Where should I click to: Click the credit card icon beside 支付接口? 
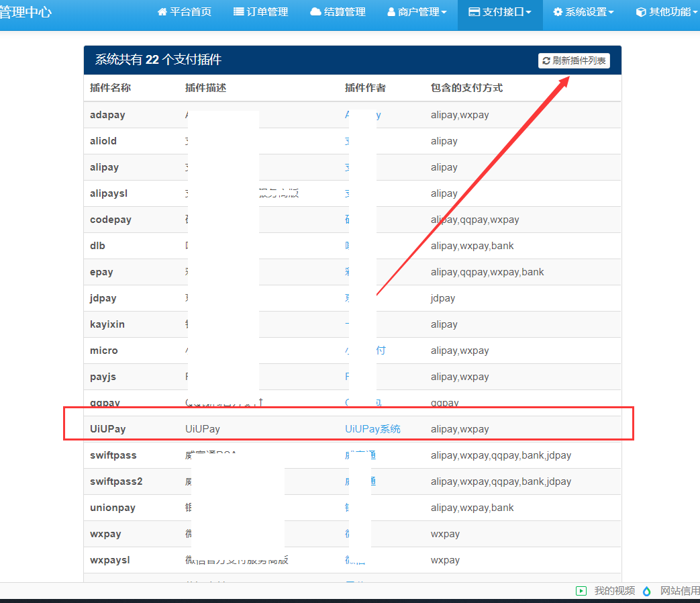click(474, 12)
